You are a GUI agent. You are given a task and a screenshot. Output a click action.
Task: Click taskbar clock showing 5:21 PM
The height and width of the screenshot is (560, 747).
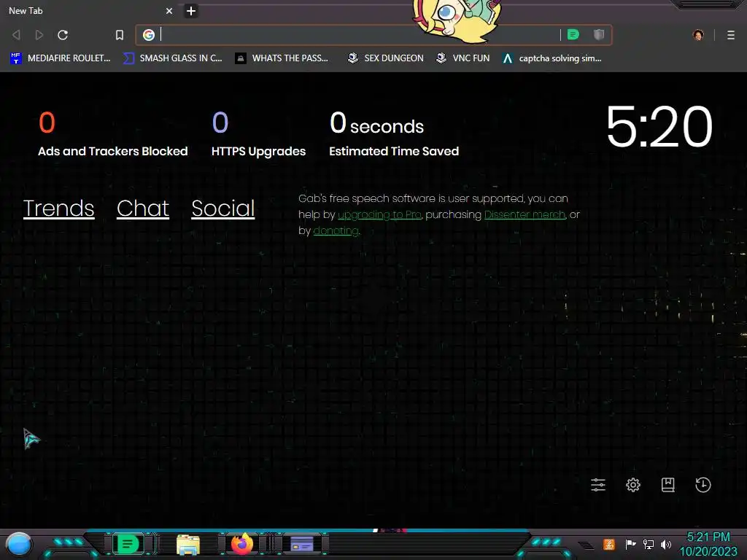(708, 545)
